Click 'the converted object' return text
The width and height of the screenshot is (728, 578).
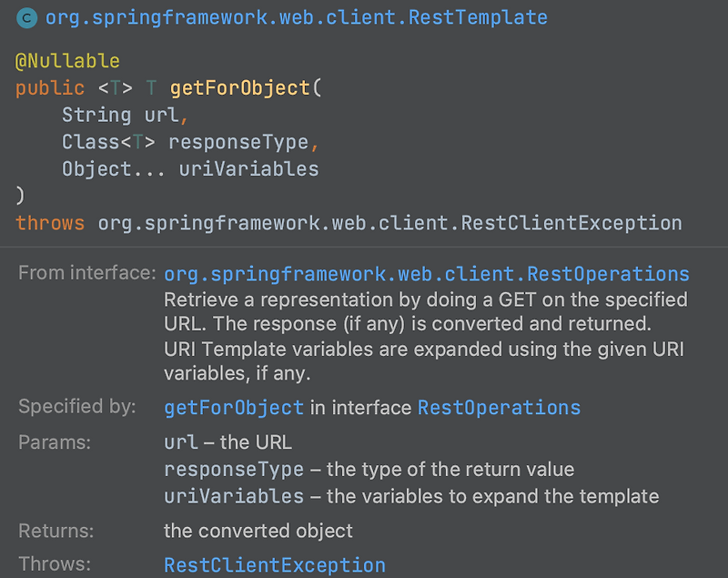pyautogui.click(x=258, y=531)
